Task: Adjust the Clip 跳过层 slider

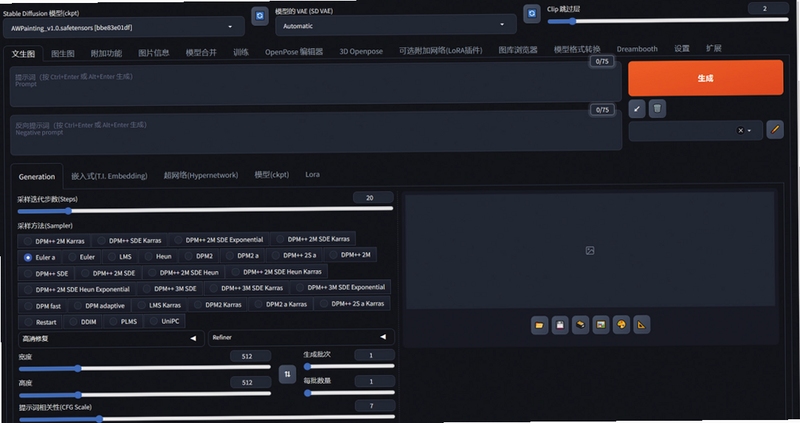Action: [x=668, y=21]
